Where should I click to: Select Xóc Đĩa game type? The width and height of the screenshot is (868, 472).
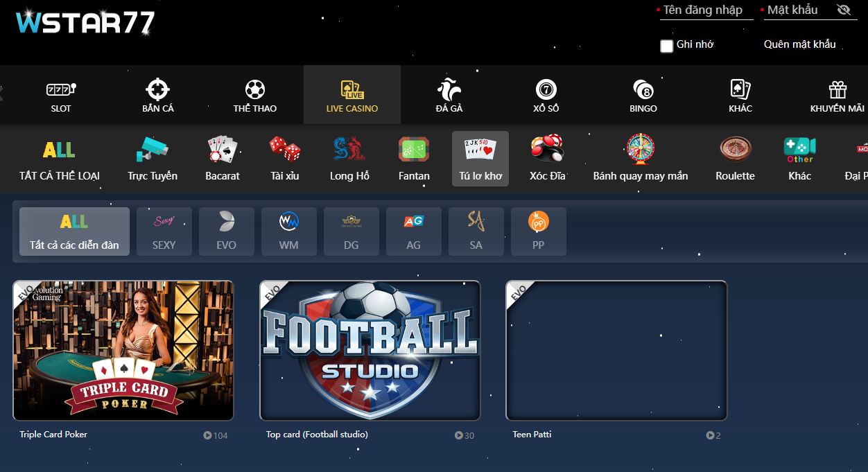(548, 159)
